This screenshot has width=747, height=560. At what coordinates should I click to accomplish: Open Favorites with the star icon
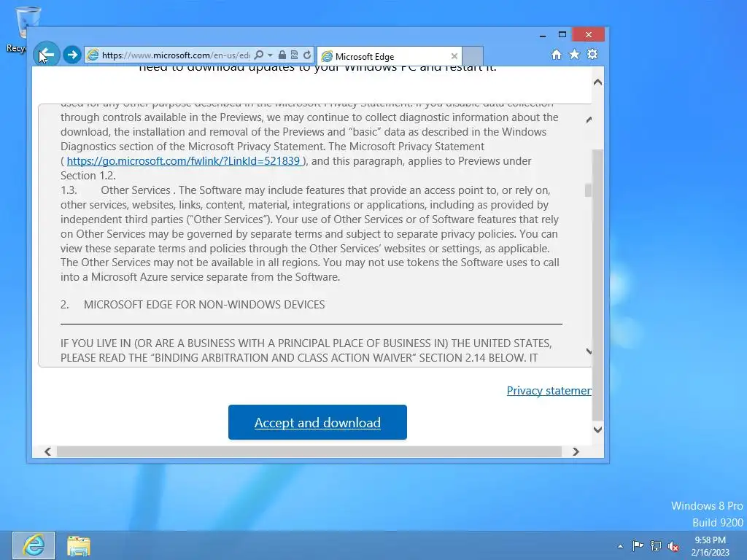point(575,54)
